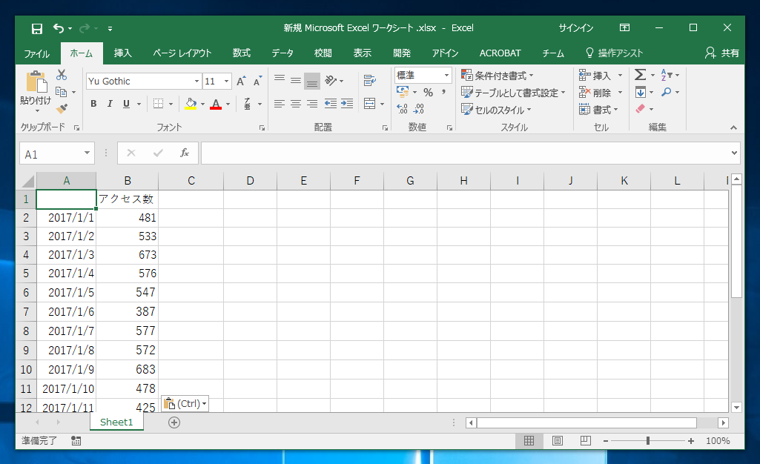The width and height of the screenshot is (760, 464).
Task: Select the Format Painter brush icon
Action: (61, 108)
